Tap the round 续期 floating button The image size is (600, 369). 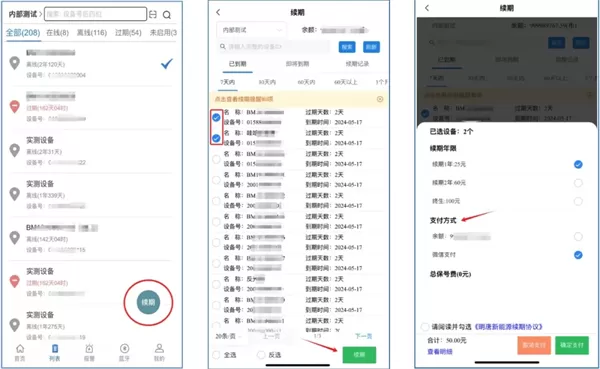[148, 302]
